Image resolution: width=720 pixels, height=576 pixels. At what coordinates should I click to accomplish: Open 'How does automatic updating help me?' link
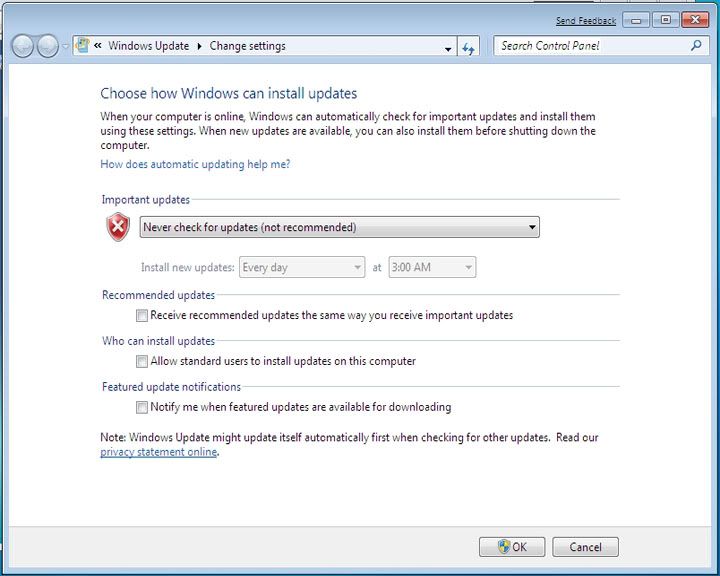pyautogui.click(x=195, y=164)
